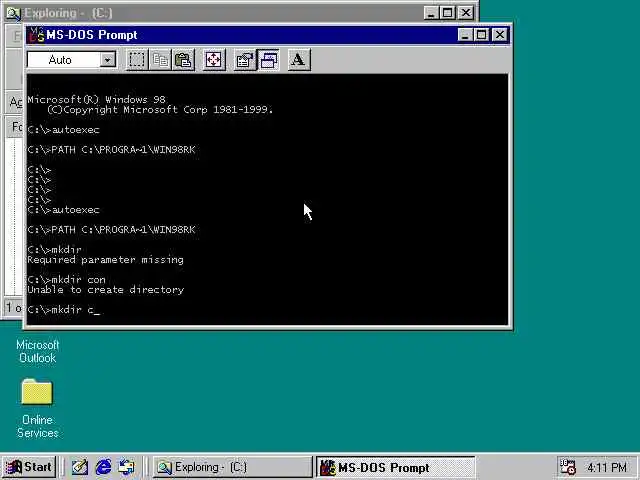Close the Exploring (C:) window
The width and height of the screenshot is (640, 480).
pos(466,13)
